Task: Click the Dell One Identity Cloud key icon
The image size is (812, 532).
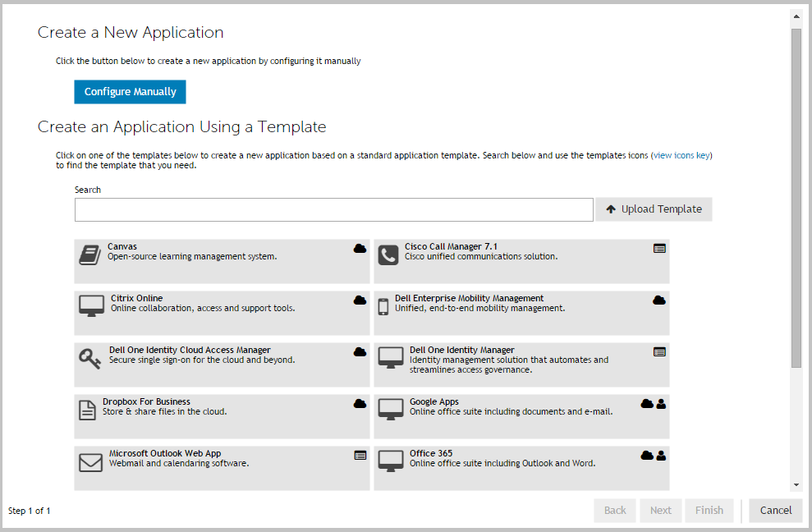Action: pos(90,358)
